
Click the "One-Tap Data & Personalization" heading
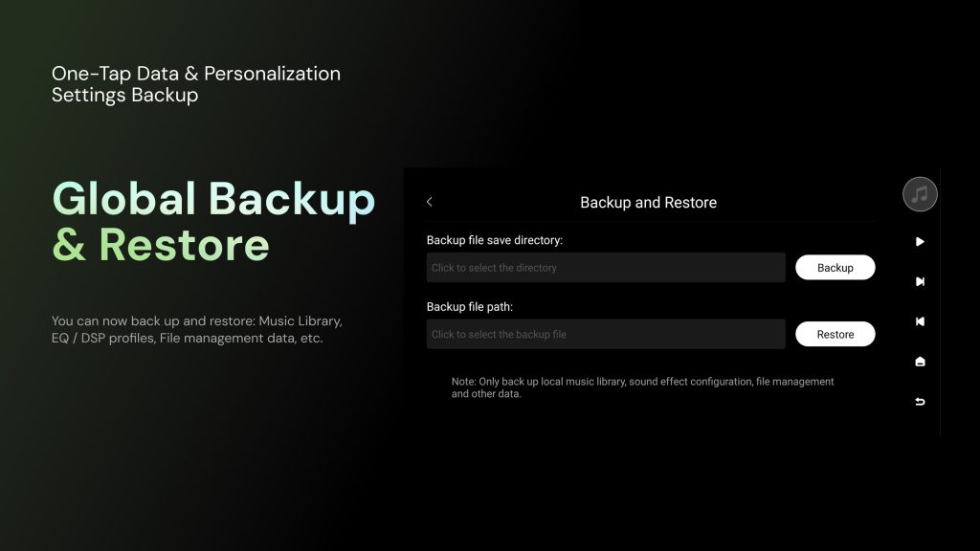[196, 74]
